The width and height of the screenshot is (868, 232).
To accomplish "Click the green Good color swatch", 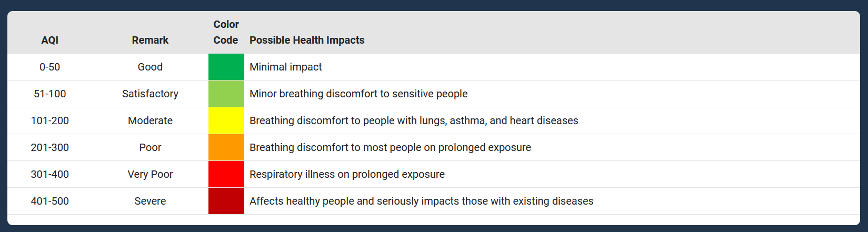I will pos(226,67).
